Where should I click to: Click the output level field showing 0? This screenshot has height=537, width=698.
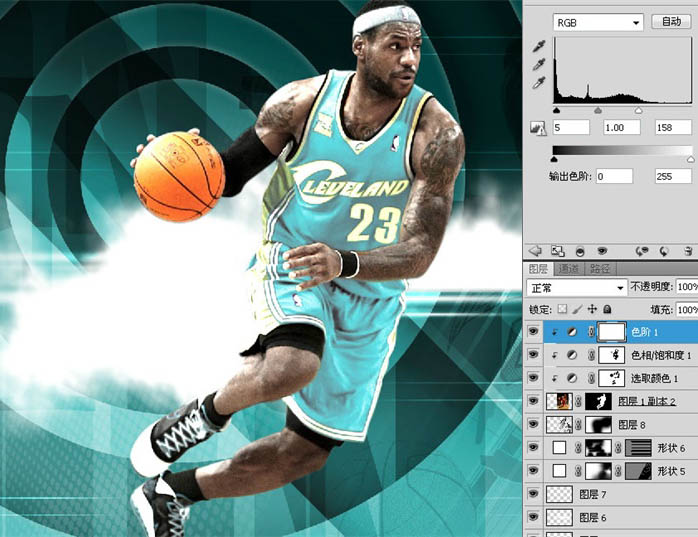pos(615,176)
